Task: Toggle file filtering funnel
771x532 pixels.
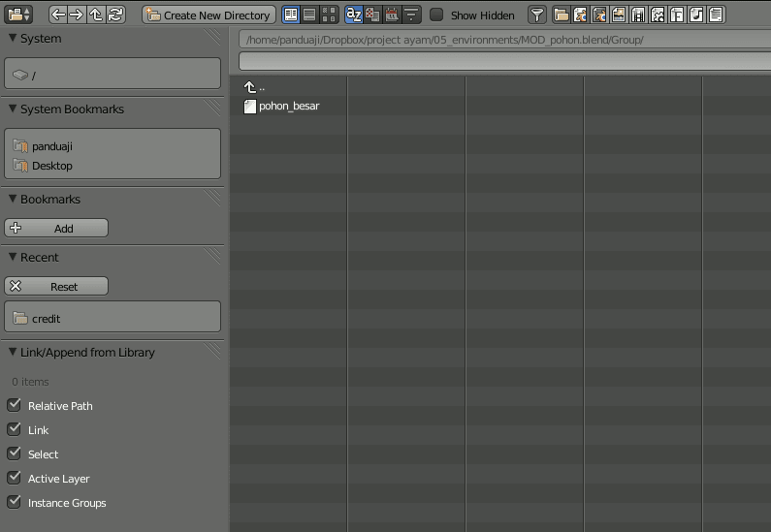Action: point(537,15)
